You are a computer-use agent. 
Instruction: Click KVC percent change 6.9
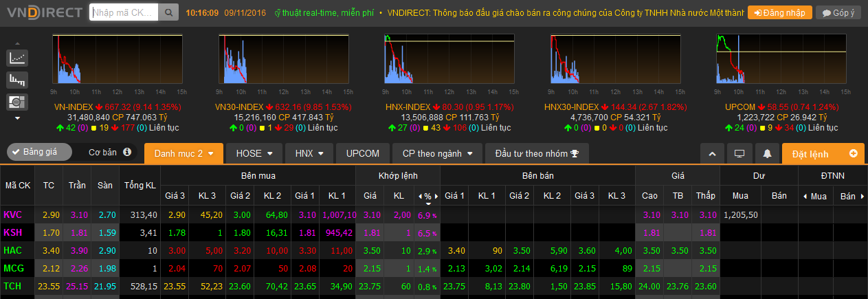pyautogui.click(x=427, y=215)
